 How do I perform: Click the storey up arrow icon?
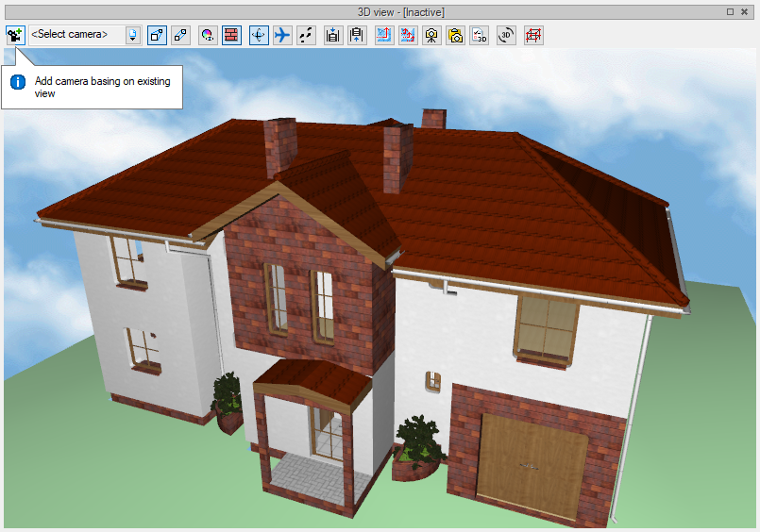pos(357,35)
